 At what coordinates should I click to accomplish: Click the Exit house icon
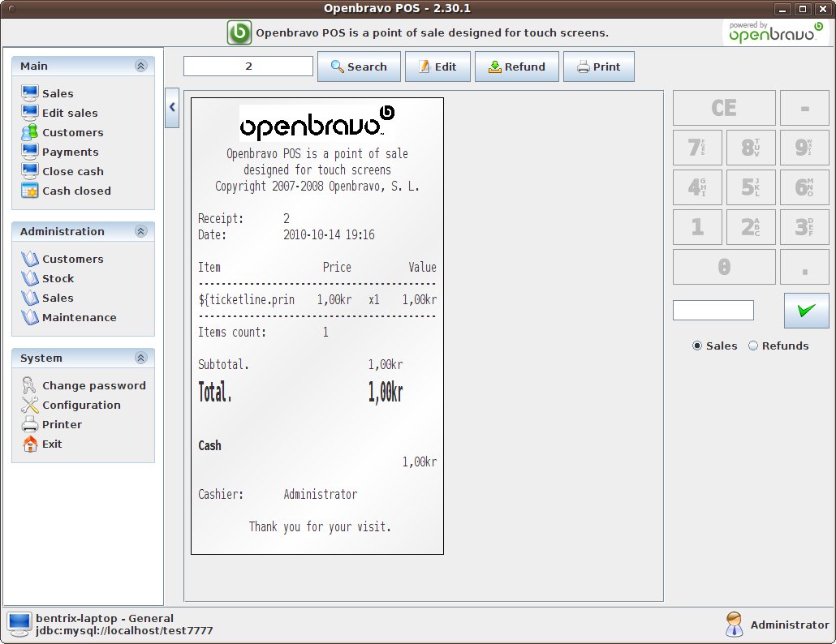[30, 444]
